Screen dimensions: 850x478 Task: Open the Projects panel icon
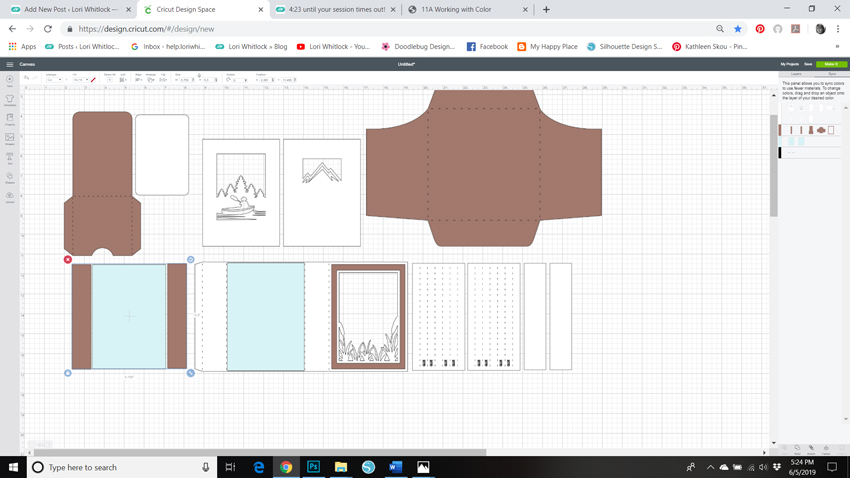(x=10, y=119)
